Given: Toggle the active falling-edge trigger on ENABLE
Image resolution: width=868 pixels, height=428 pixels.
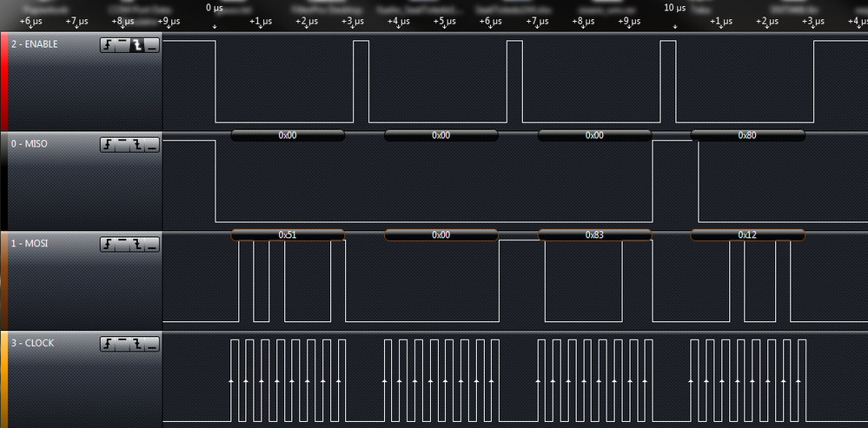Looking at the screenshot, I should tap(137, 45).
